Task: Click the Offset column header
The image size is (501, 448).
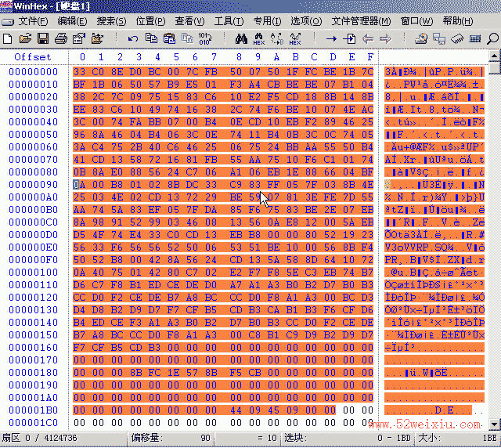Action: pyautogui.click(x=33, y=56)
